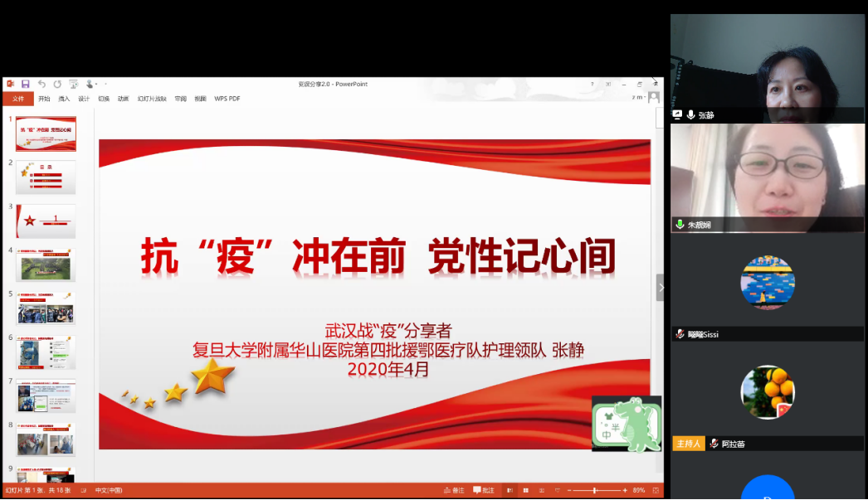Click the subtitle line 武汉战“疫”分享者
This screenshot has height=500, width=868.
point(388,331)
